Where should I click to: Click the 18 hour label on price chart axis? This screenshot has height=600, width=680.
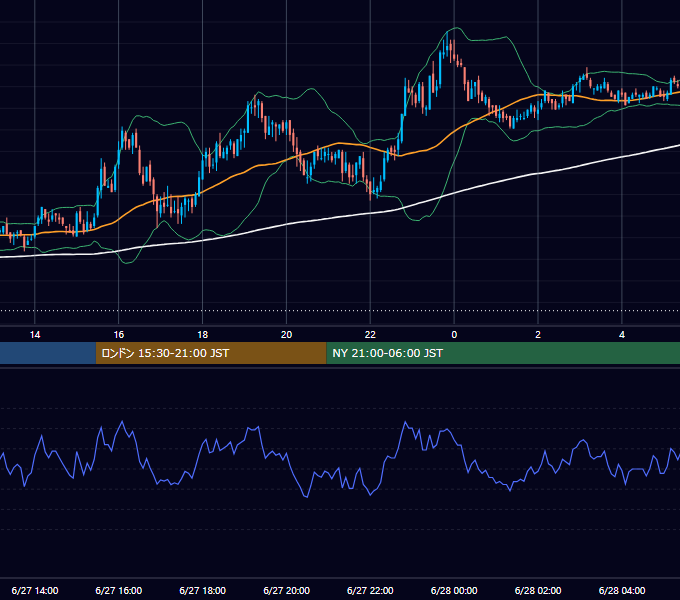pos(203,335)
